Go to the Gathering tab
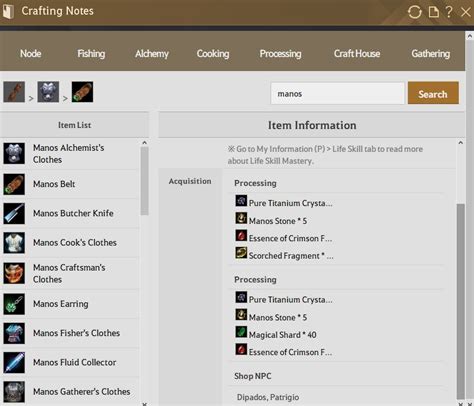 (430, 54)
